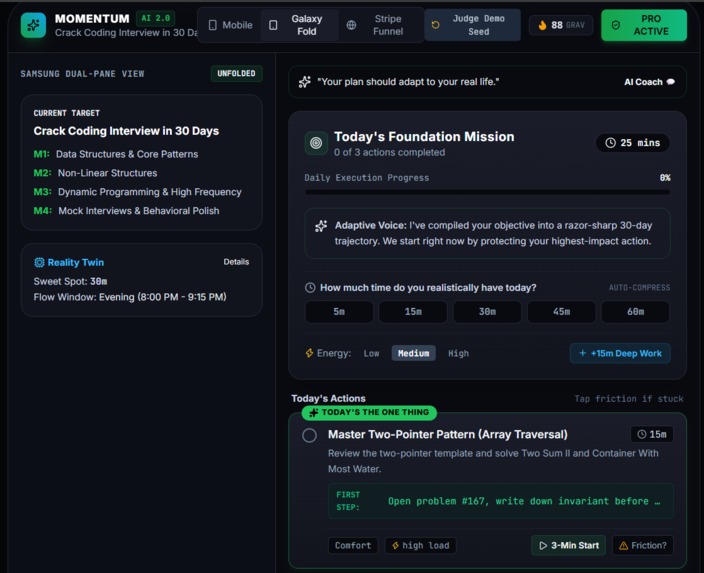This screenshot has height=573, width=704.
Task: Click the plus icon in Deep Work button
Action: [582, 353]
